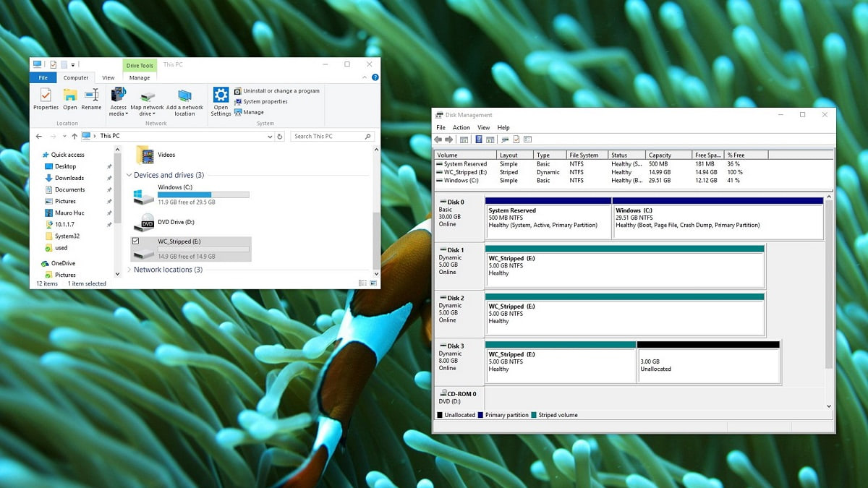Screen dimensions: 868x488
Task: Select the Windows (C:) partition on Disk 0
Action: click(x=718, y=218)
